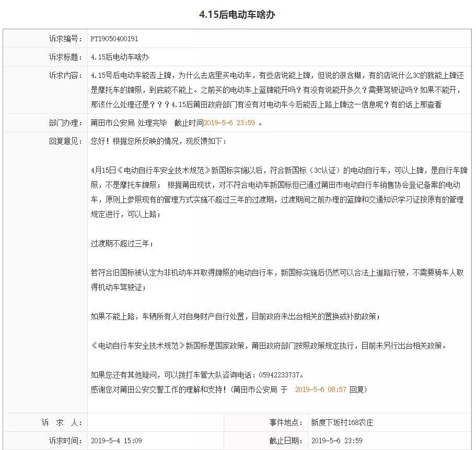Viewport: 476px width, 450px height.
Task: Click the paragraph starting 如果不能上路
Action: 236,316
